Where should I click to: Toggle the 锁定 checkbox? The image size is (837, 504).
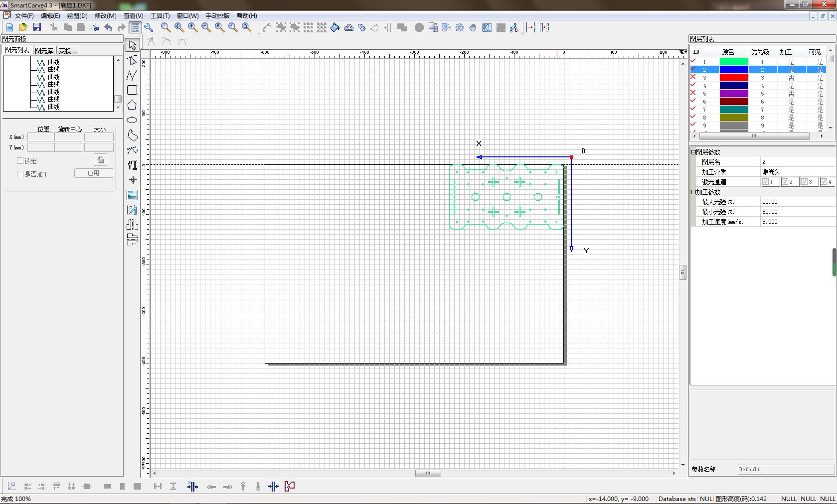tap(20, 161)
